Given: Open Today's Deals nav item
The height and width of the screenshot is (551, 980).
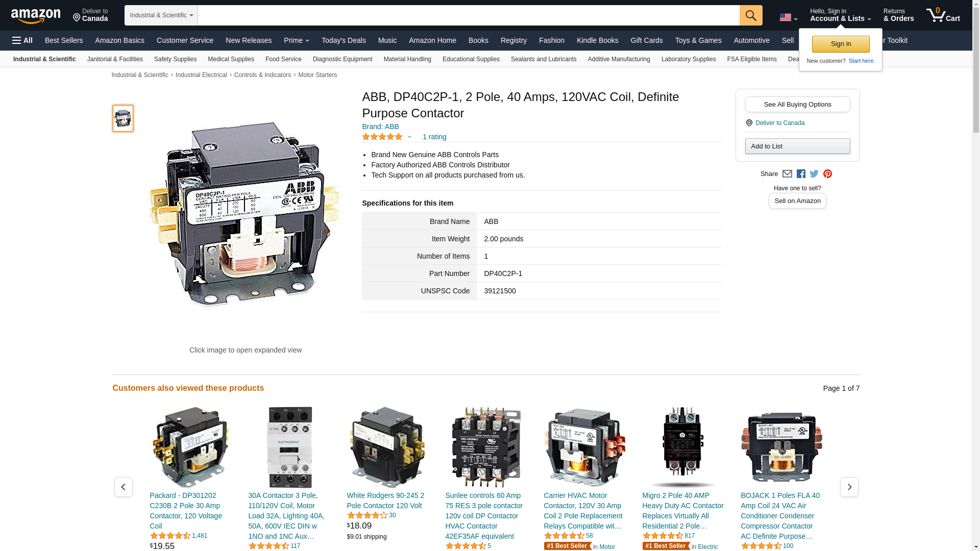Looking at the screenshot, I should 344,40.
